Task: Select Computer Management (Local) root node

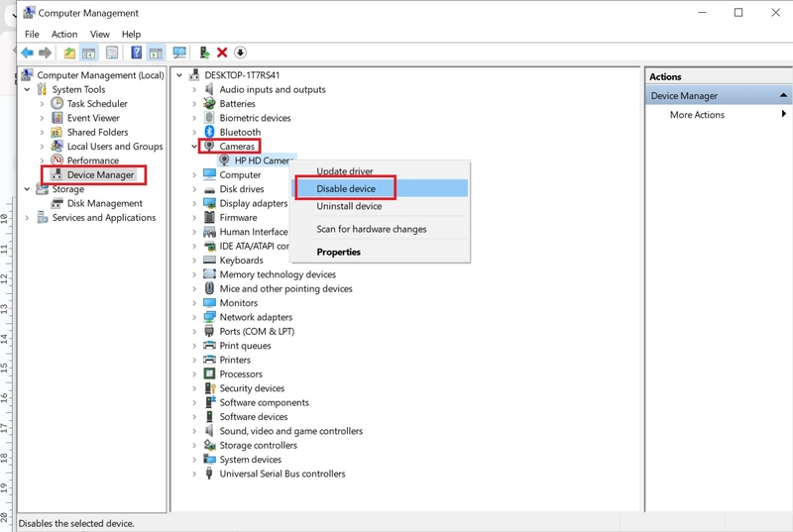Action: [x=101, y=75]
